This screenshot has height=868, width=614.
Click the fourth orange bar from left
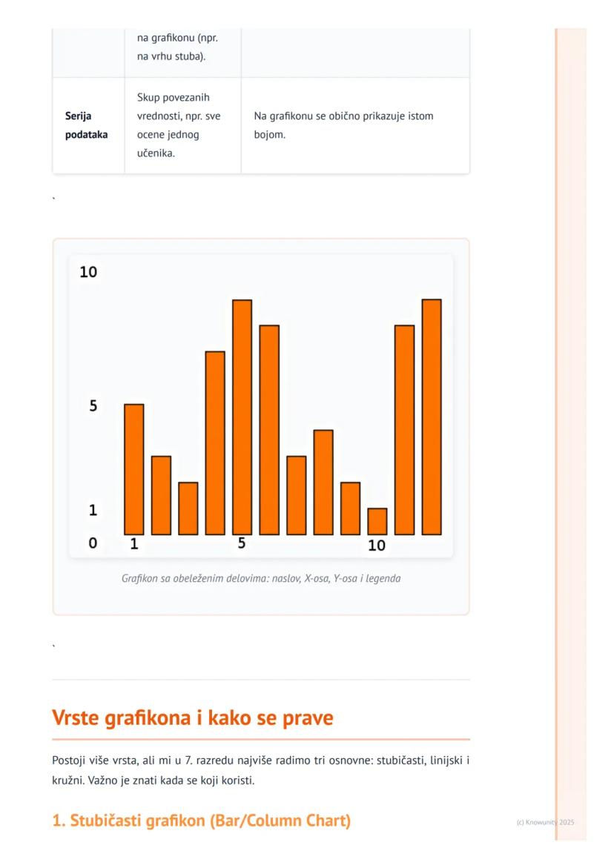pos(215,443)
